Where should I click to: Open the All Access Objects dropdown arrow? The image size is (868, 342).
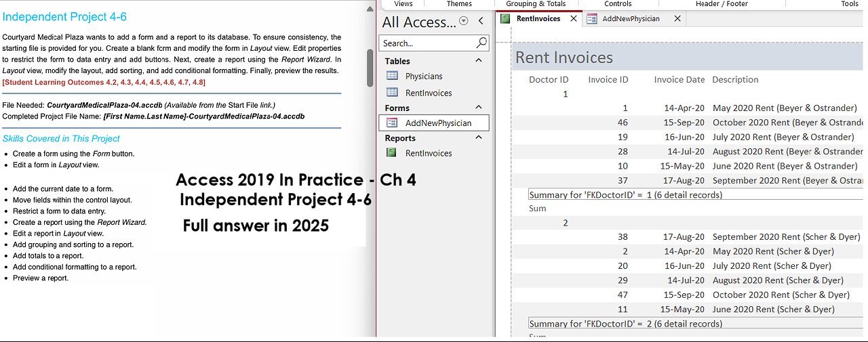464,21
